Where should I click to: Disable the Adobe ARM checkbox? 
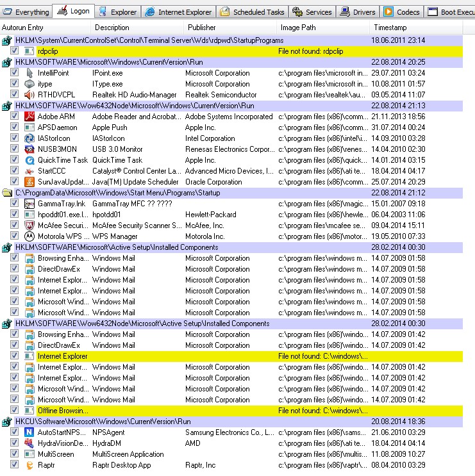click(14, 116)
